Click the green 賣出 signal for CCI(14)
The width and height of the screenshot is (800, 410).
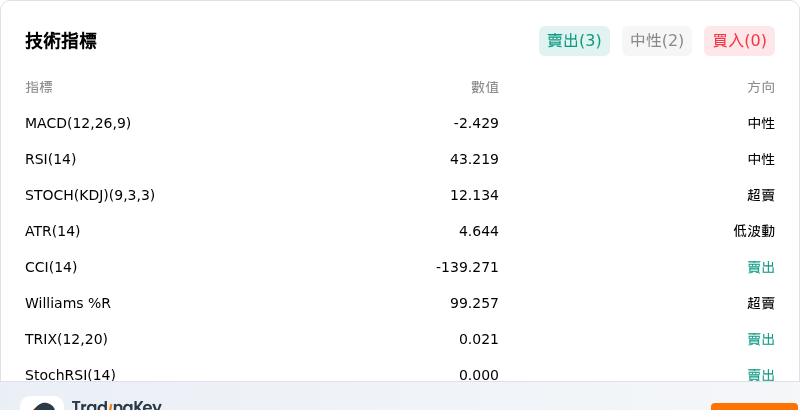[x=761, y=267]
